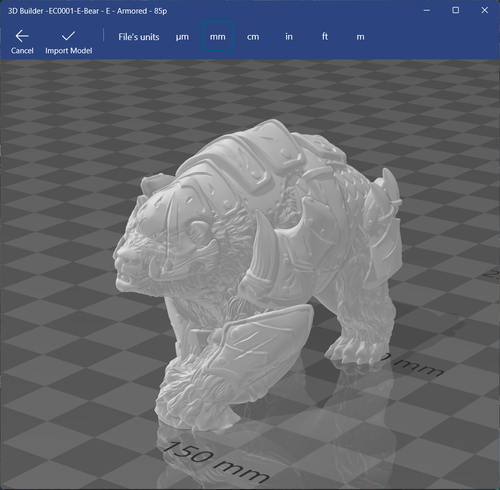Switch the units to ft
This screenshot has height=490, width=500.
click(325, 36)
